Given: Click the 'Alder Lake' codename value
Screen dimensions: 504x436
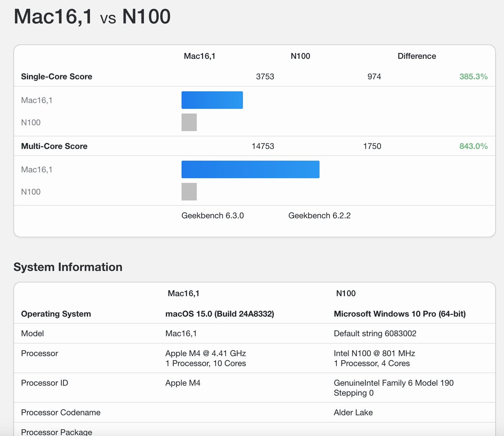Looking at the screenshot, I should pyautogui.click(x=353, y=412).
